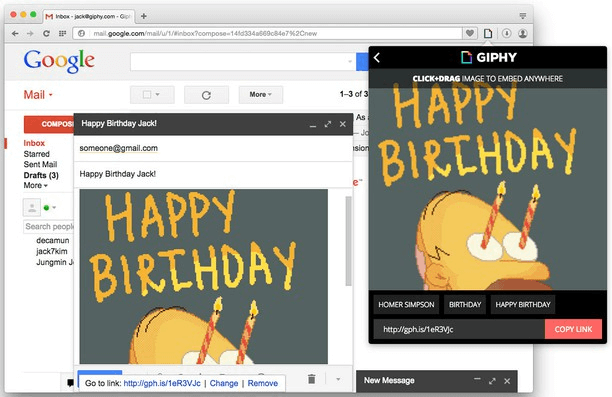Click the Gmail refresh button
This screenshot has width=612, height=397.
pos(206,95)
